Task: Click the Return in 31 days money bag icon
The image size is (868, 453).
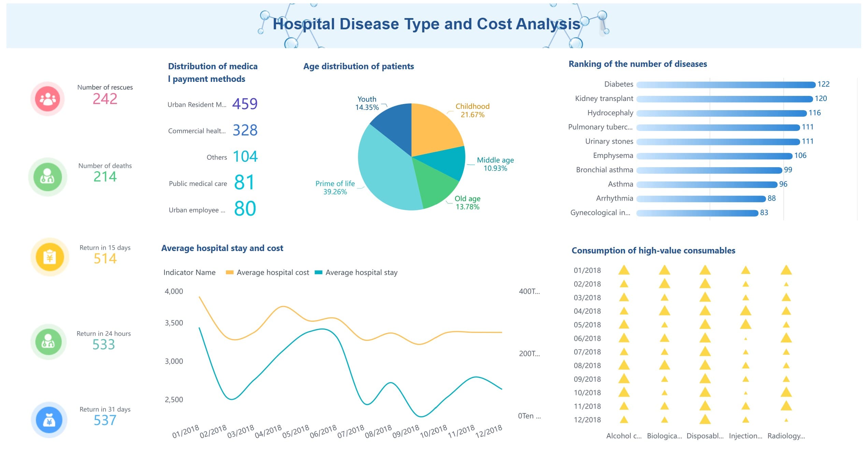Action: pyautogui.click(x=48, y=420)
